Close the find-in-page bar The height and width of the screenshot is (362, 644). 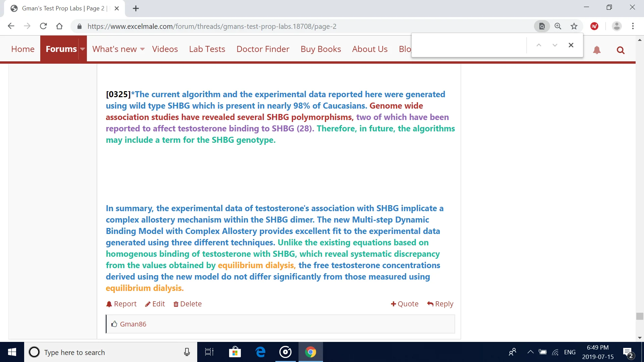(x=571, y=45)
